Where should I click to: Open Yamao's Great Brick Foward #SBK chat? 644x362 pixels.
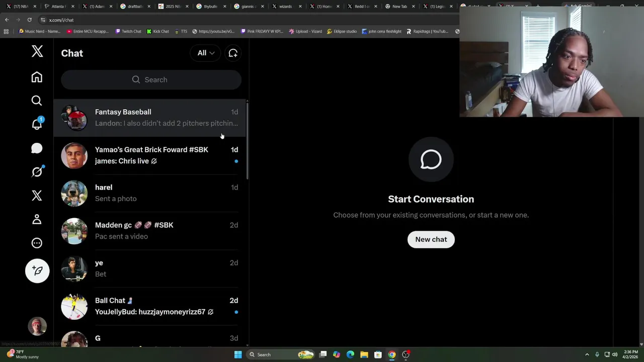click(x=149, y=155)
